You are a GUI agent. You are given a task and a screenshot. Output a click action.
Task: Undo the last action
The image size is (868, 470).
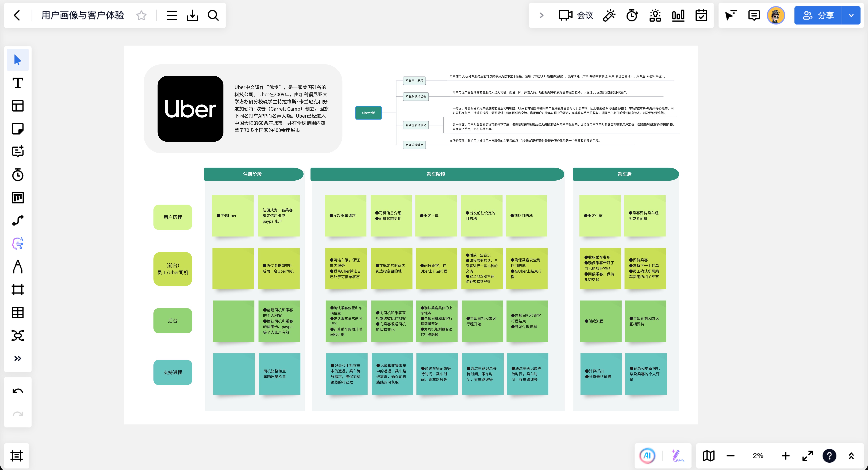coord(18,391)
